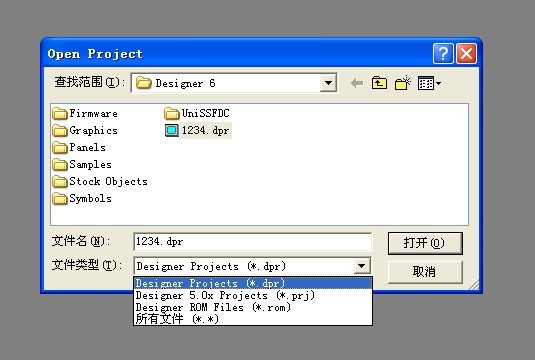
Task: Select the Stock Objects folder
Action: tap(100, 181)
